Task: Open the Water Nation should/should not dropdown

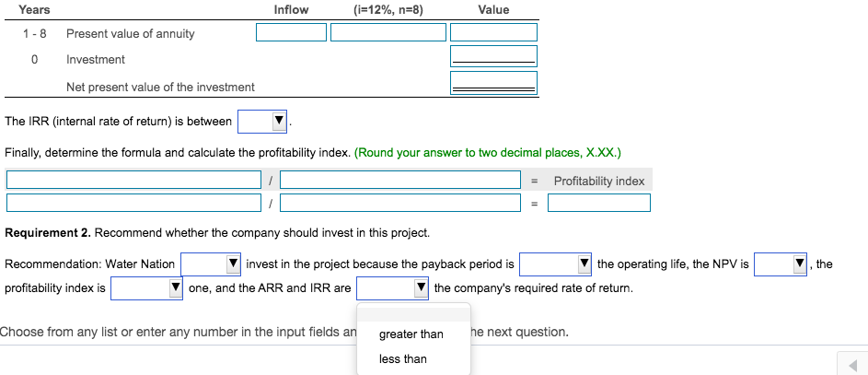Action: [x=211, y=264]
